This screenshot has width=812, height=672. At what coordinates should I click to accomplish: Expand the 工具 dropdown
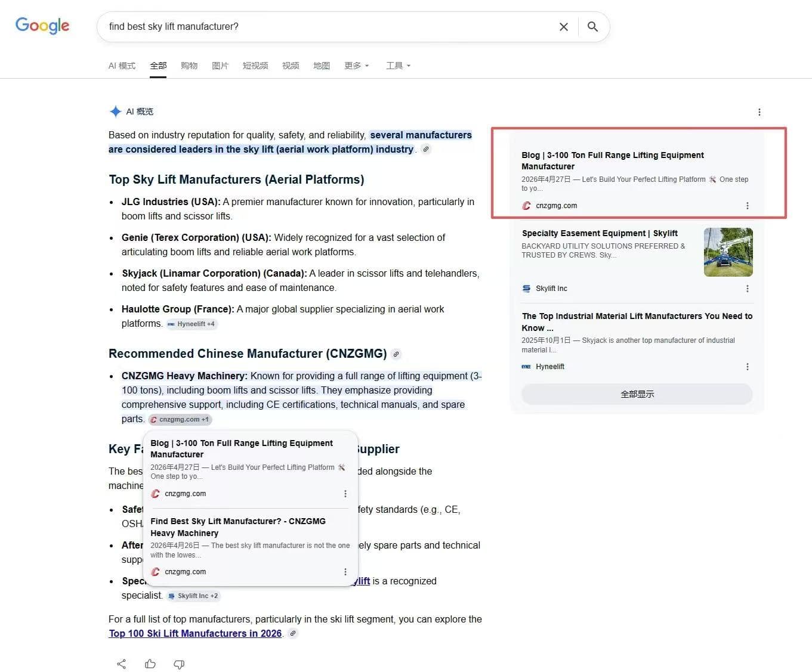(398, 66)
